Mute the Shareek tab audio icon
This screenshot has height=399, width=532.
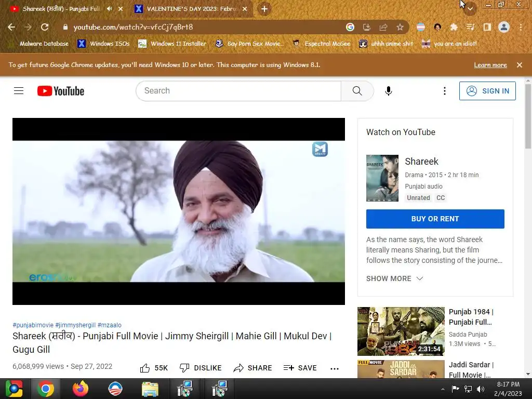click(109, 9)
